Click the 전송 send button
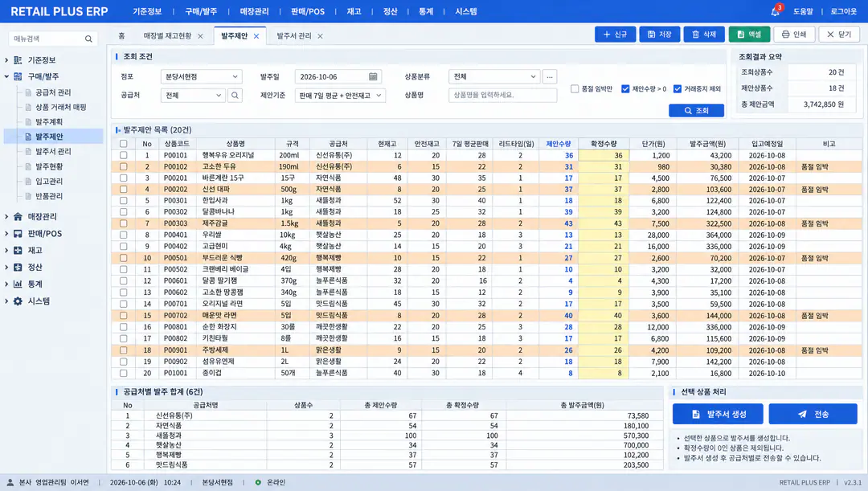Image resolution: width=868 pixels, height=491 pixels. (x=813, y=414)
